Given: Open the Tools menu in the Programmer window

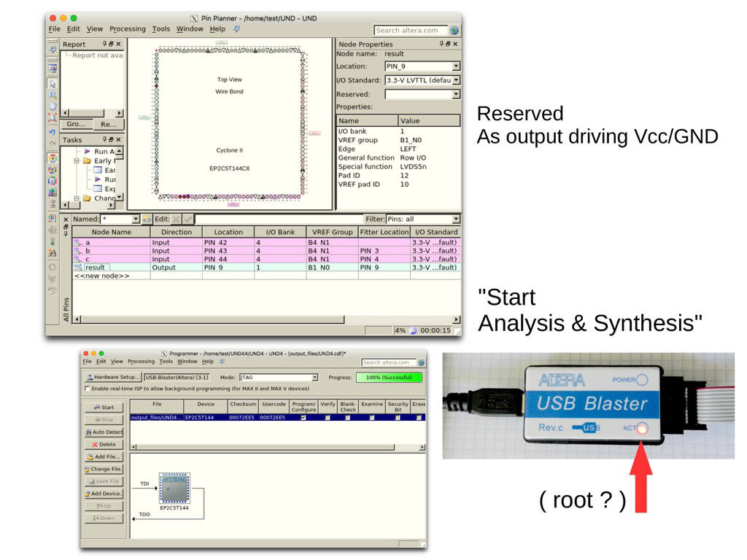Looking at the screenshot, I should point(166,362).
